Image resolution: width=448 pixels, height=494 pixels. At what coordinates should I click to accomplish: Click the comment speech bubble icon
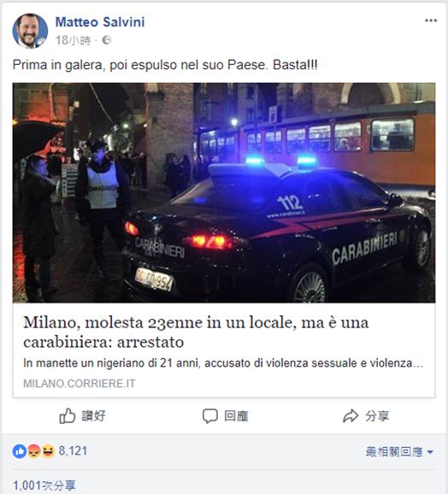[x=209, y=416]
